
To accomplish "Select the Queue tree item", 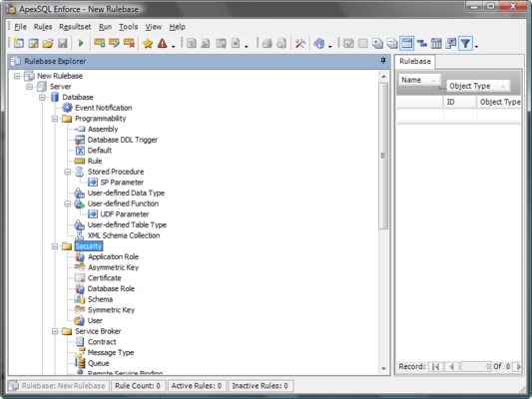I will (99, 363).
